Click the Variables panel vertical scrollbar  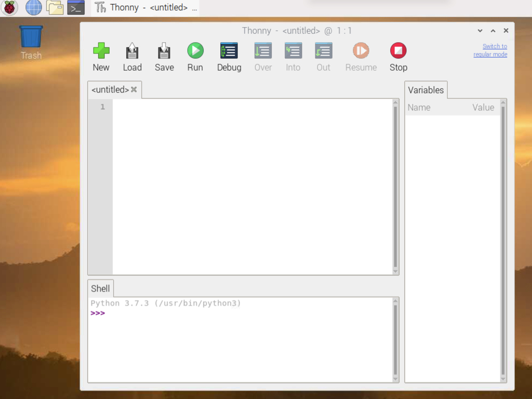(x=503, y=241)
